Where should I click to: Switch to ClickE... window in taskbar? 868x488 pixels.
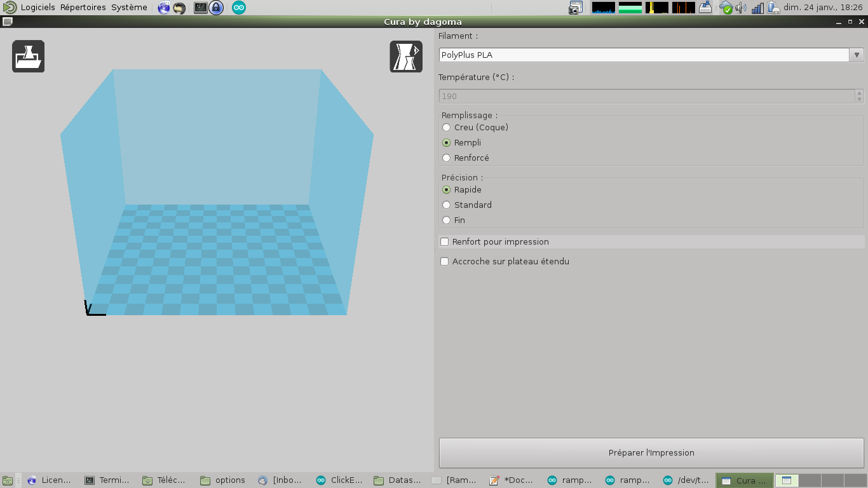click(x=340, y=480)
